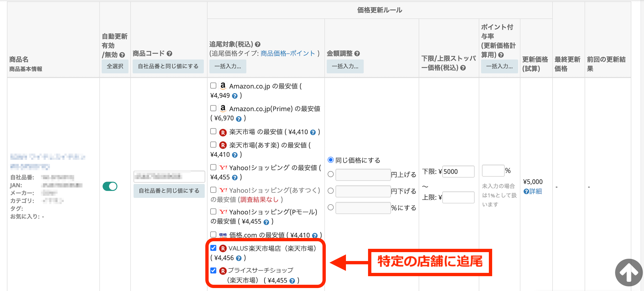The height and width of the screenshot is (291, 644).
Task: Disable the auto-update toggle switch
Action: [110, 186]
